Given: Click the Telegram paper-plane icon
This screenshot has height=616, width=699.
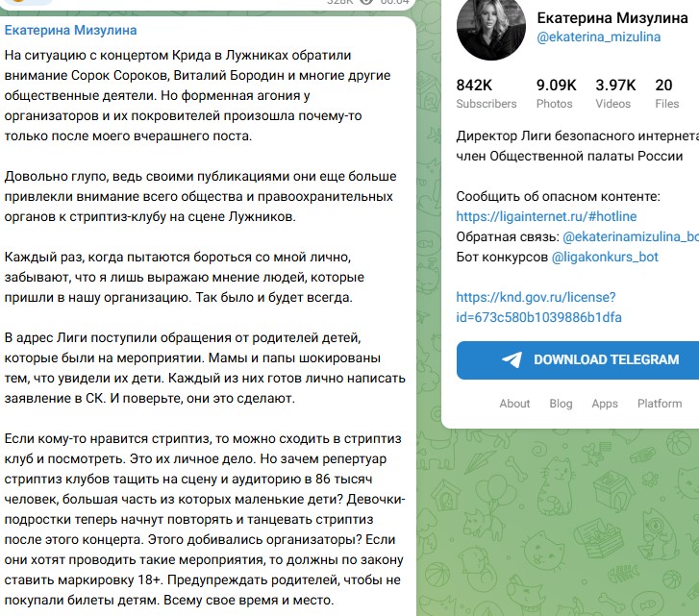Looking at the screenshot, I should pyautogui.click(x=512, y=359).
